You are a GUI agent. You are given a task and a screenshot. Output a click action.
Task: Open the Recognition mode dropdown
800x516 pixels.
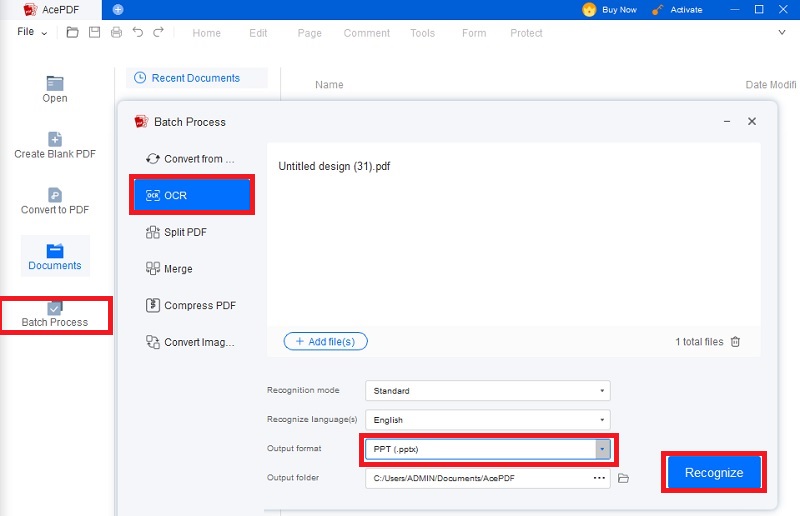click(x=488, y=390)
